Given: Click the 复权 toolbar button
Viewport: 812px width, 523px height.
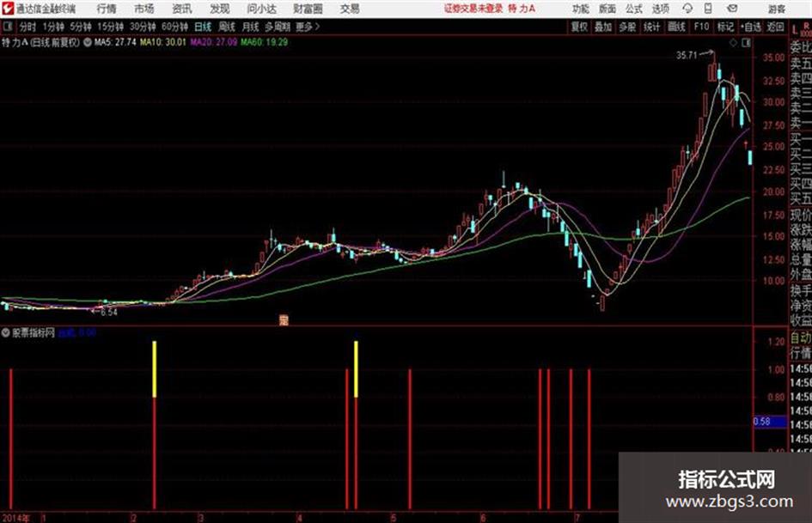Looking at the screenshot, I should coord(579,27).
